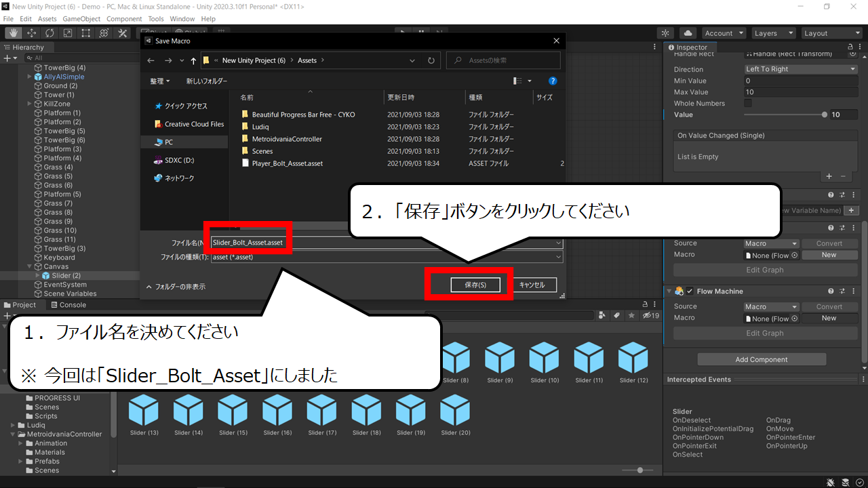Open Flow Machine component help icon
The width and height of the screenshot is (868, 488).
[x=831, y=291]
